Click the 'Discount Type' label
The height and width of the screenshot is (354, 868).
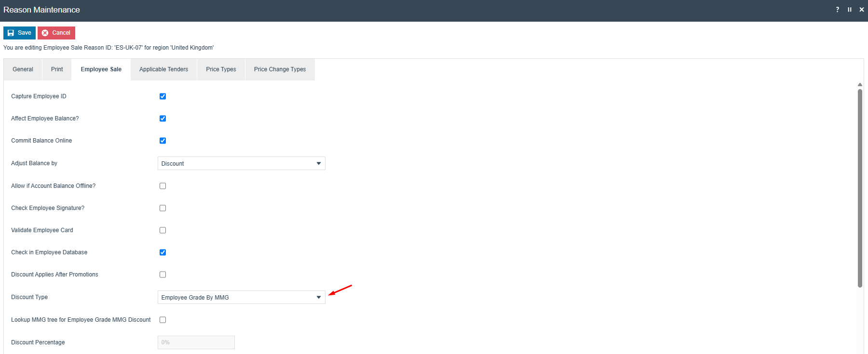[x=29, y=297]
